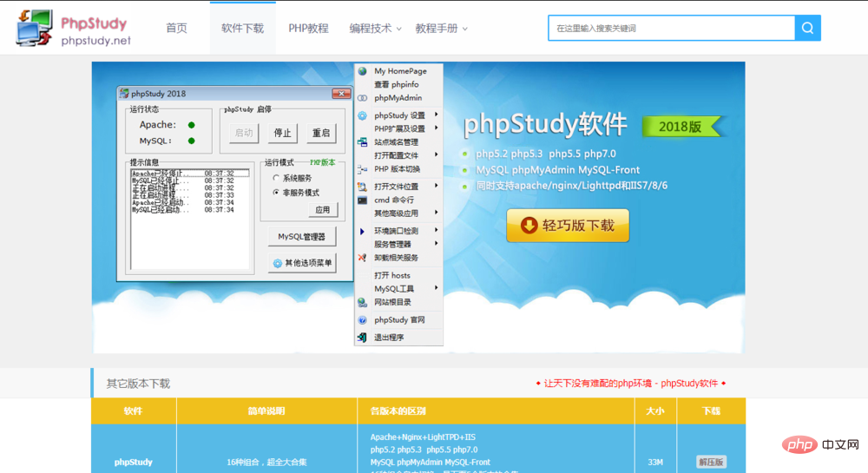
Task: Click the cmd 命令行 terminal icon
Action: click(x=363, y=200)
